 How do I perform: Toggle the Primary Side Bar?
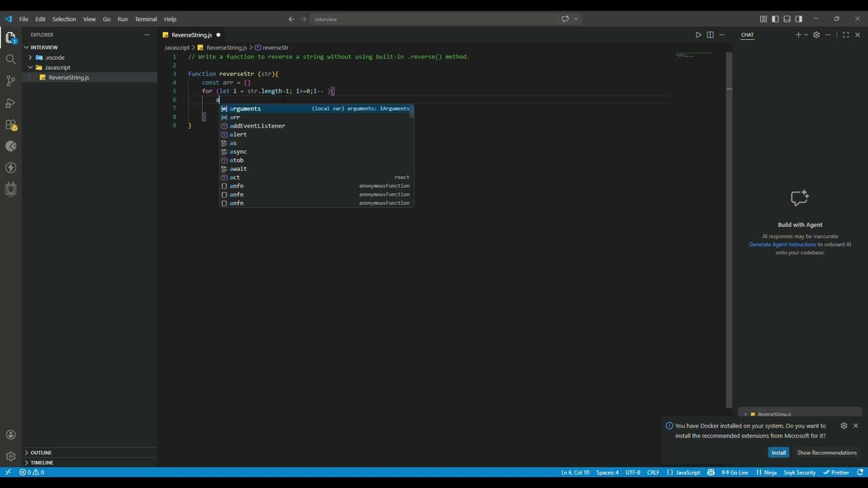(775, 19)
